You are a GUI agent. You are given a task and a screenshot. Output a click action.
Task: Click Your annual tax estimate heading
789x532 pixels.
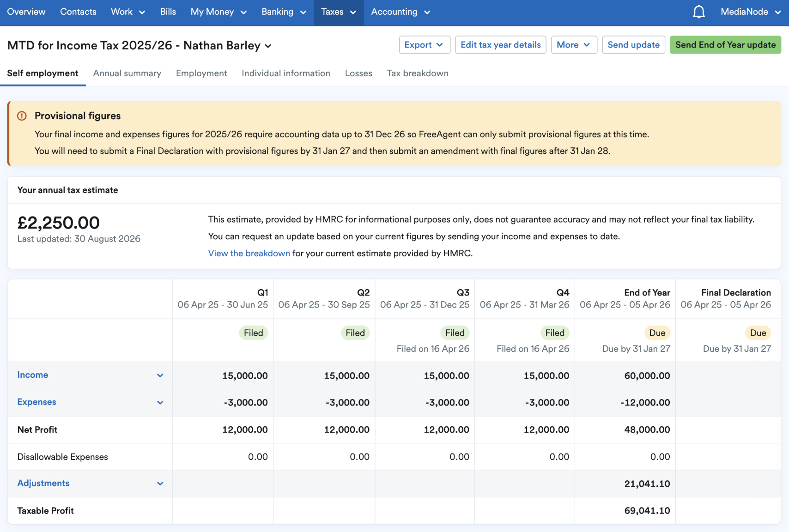(67, 190)
